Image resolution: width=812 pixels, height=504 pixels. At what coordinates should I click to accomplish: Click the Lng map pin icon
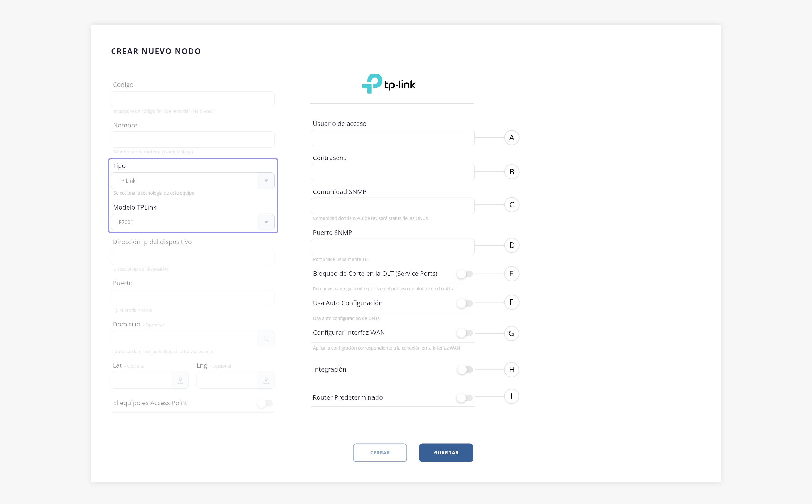pyautogui.click(x=266, y=380)
